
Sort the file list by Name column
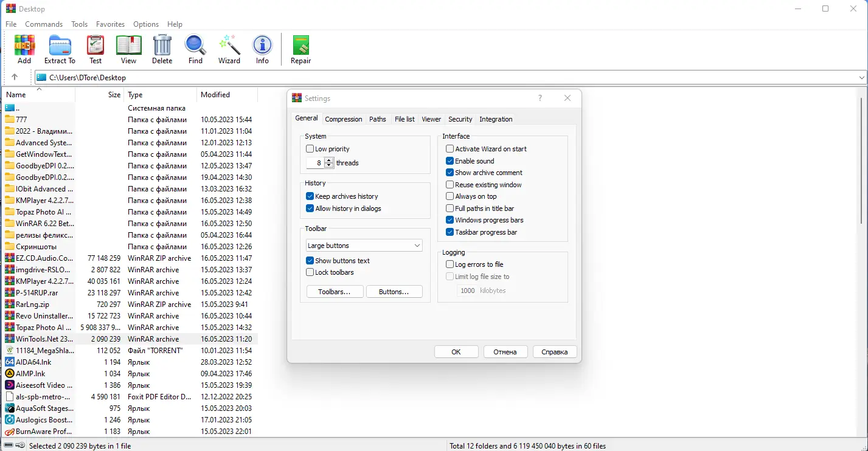click(x=38, y=95)
